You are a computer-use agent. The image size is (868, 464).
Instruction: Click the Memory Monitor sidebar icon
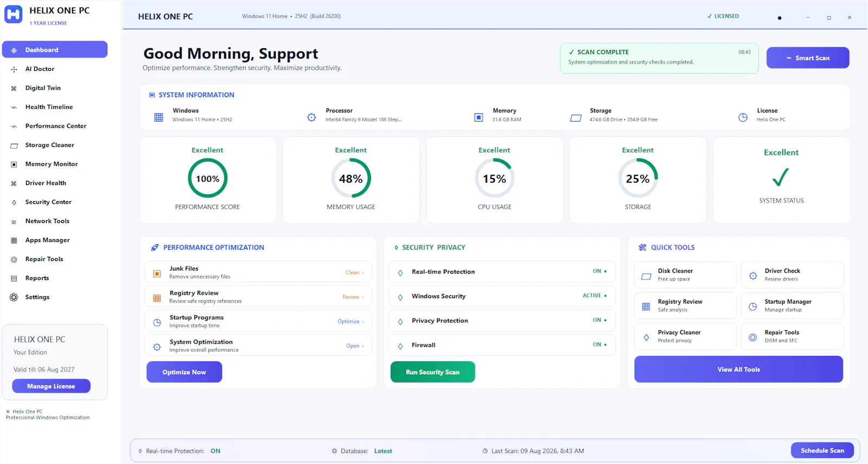pyautogui.click(x=14, y=164)
